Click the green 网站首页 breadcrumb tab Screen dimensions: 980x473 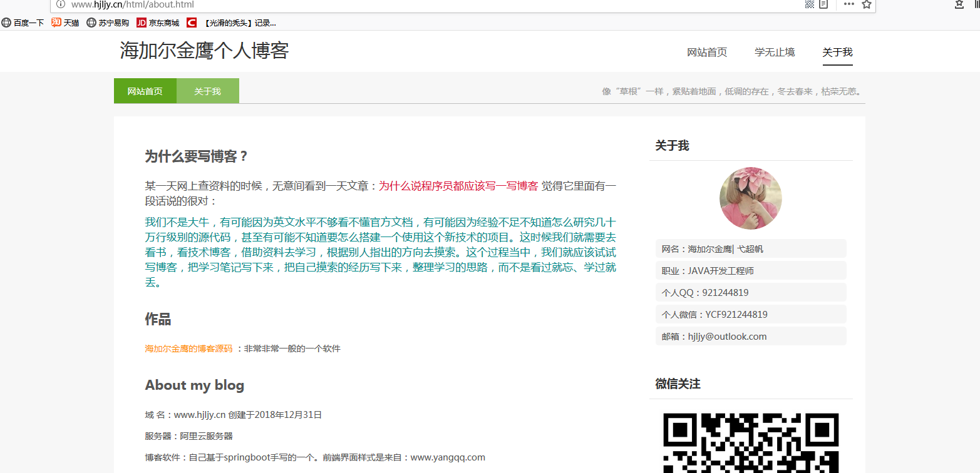[x=145, y=91]
